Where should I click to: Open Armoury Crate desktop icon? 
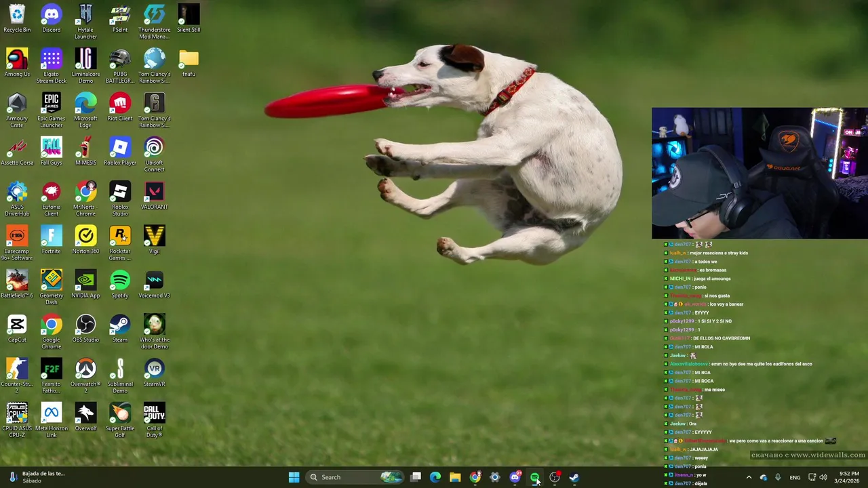click(x=17, y=110)
